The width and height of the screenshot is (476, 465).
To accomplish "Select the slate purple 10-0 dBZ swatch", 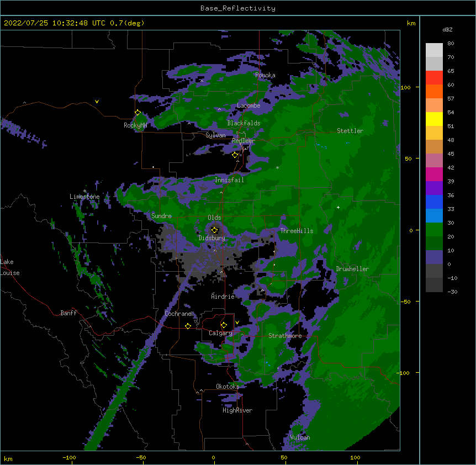I will [x=434, y=257].
